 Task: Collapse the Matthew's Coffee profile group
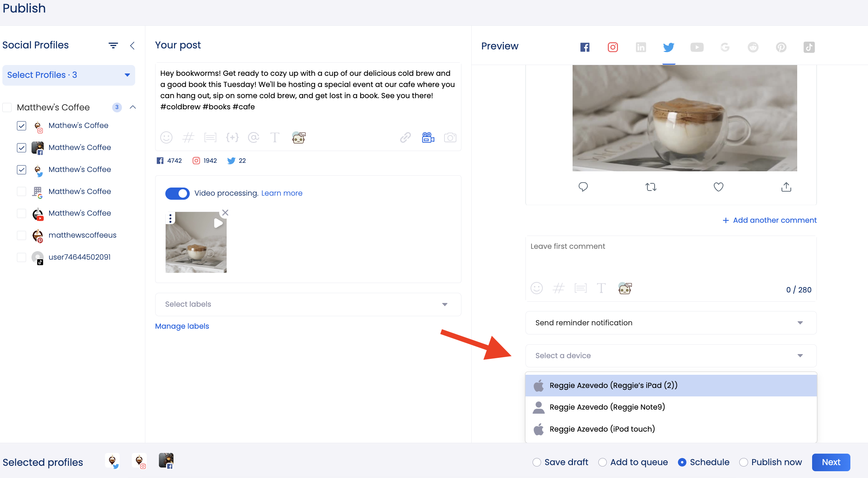[133, 107]
